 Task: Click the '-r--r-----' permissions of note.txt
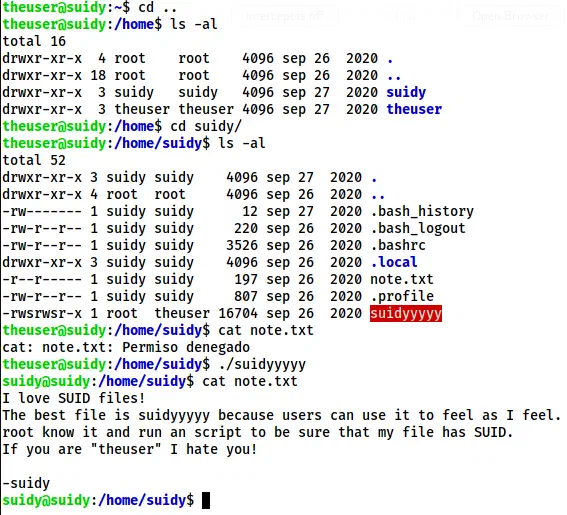pyautogui.click(x=42, y=279)
